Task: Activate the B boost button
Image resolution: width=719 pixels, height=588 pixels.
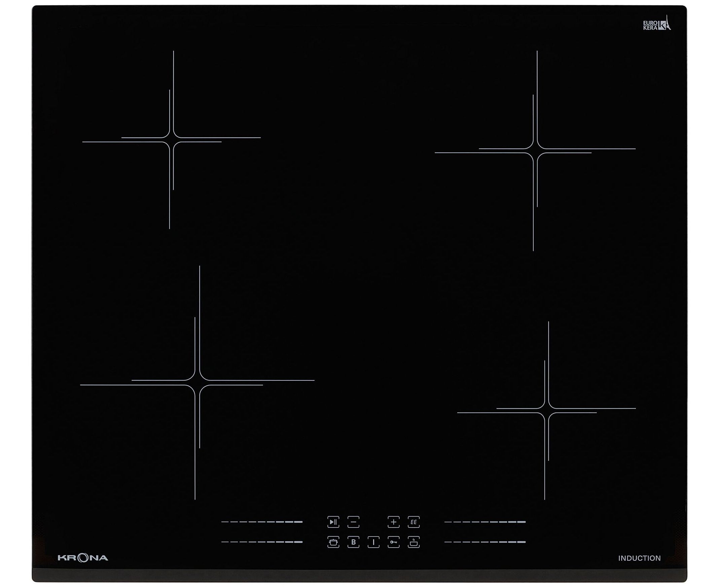Action: [x=353, y=542]
